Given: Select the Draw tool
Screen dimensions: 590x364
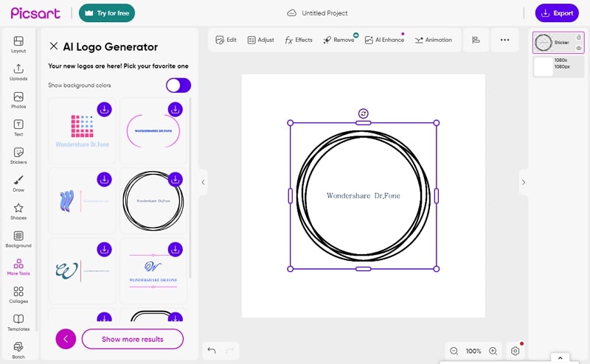Looking at the screenshot, I should (x=18, y=183).
